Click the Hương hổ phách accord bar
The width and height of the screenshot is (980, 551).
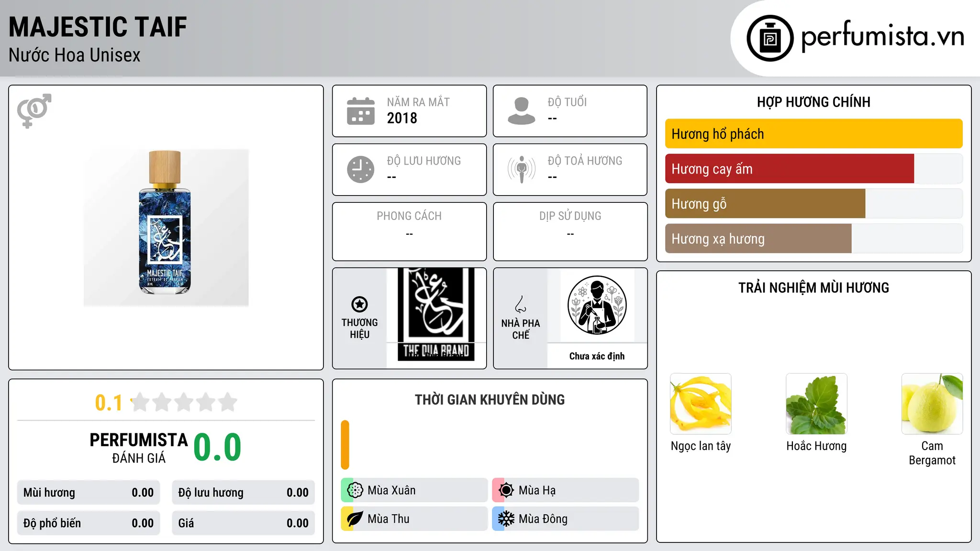pyautogui.click(x=813, y=134)
